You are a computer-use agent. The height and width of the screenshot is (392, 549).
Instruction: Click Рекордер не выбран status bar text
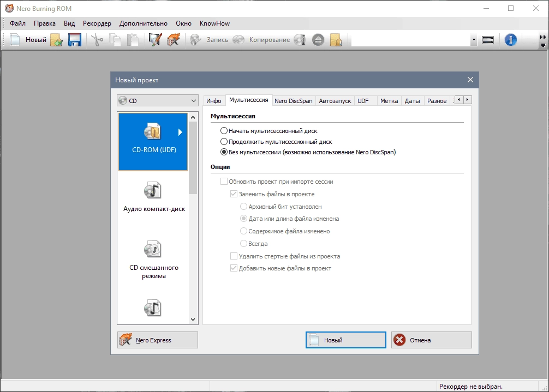coord(470,387)
